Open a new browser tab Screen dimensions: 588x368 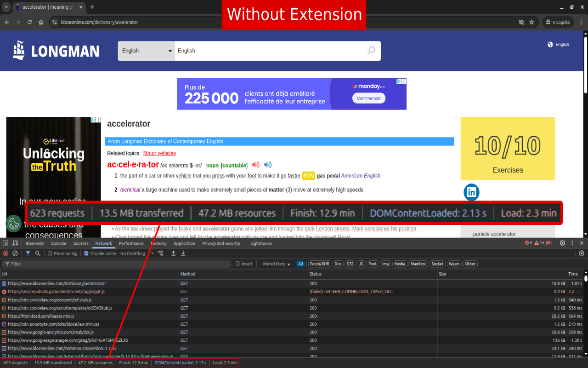coord(92,7)
